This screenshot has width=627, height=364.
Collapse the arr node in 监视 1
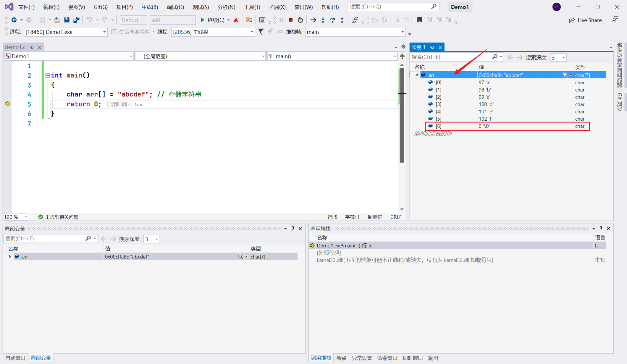[416, 75]
